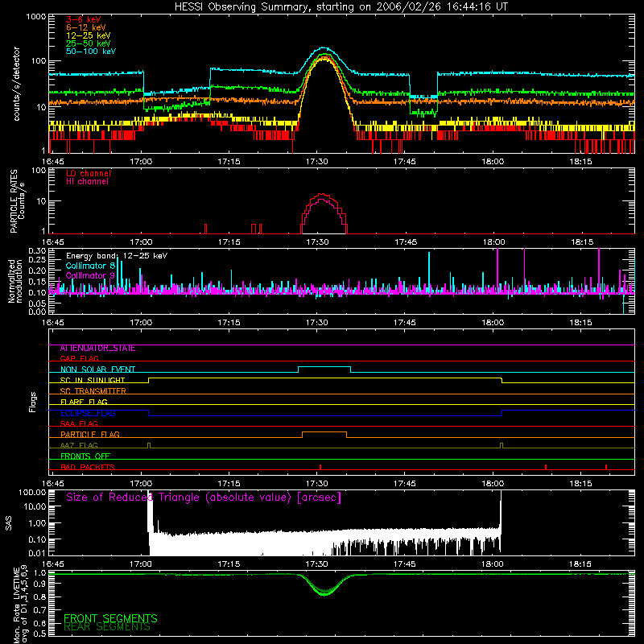The image size is (644, 644).
Task: Click the 'SAS' axis title
Action: coord(9,523)
